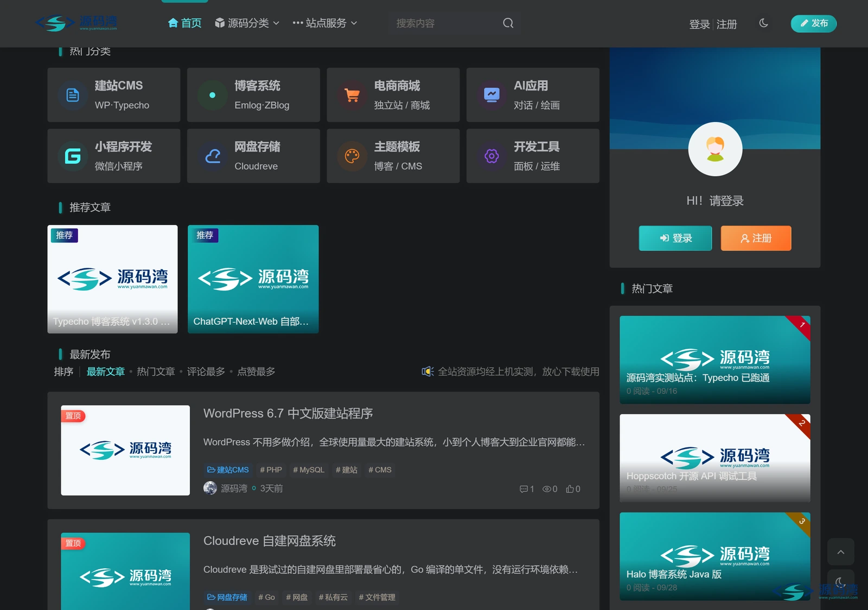Open Cloudreve 自建网盘系统 title

click(270, 541)
